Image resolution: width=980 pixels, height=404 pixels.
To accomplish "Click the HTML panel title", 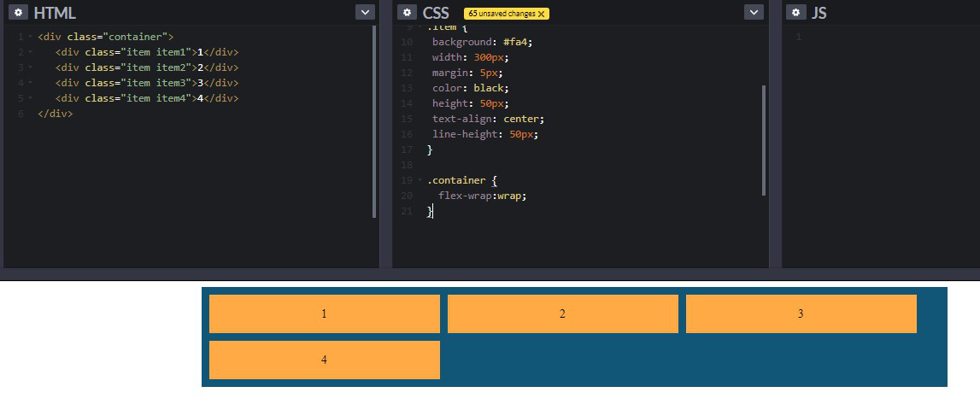I will [x=55, y=13].
